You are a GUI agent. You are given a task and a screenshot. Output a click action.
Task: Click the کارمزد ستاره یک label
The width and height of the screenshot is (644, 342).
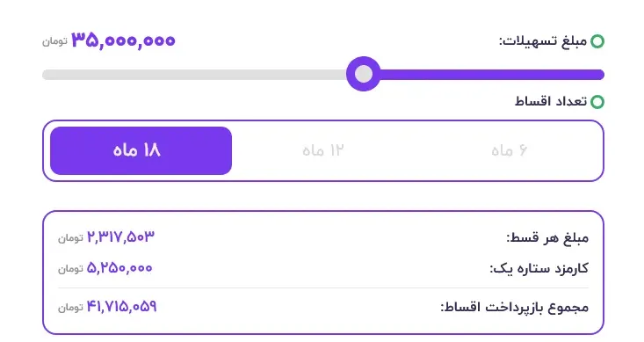pos(539,268)
